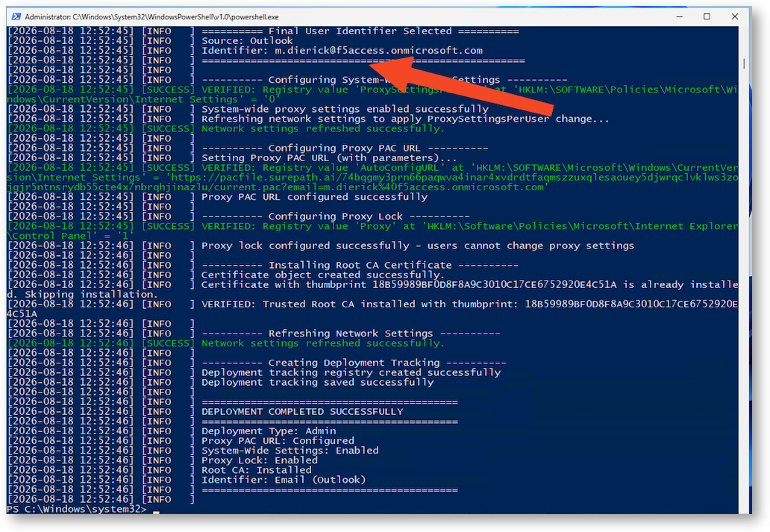770x532 pixels.
Task: Click 'Final User Identifier Selected' header
Action: click(x=360, y=31)
